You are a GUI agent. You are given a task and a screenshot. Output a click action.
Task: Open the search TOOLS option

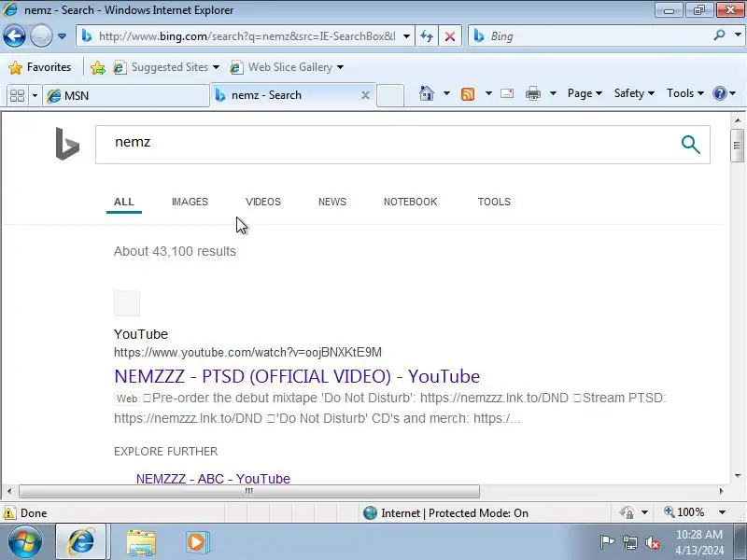tap(494, 202)
